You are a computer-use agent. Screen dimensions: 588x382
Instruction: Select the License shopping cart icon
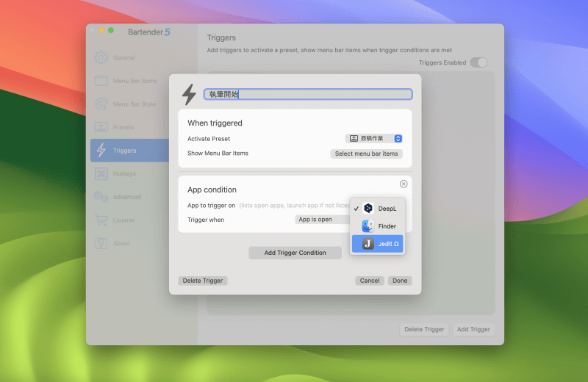(x=101, y=220)
